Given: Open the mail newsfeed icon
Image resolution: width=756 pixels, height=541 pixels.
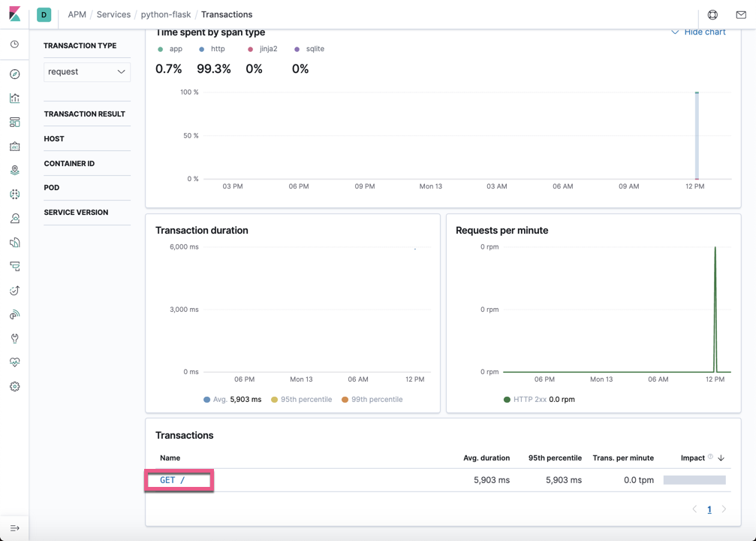Looking at the screenshot, I should pyautogui.click(x=741, y=14).
